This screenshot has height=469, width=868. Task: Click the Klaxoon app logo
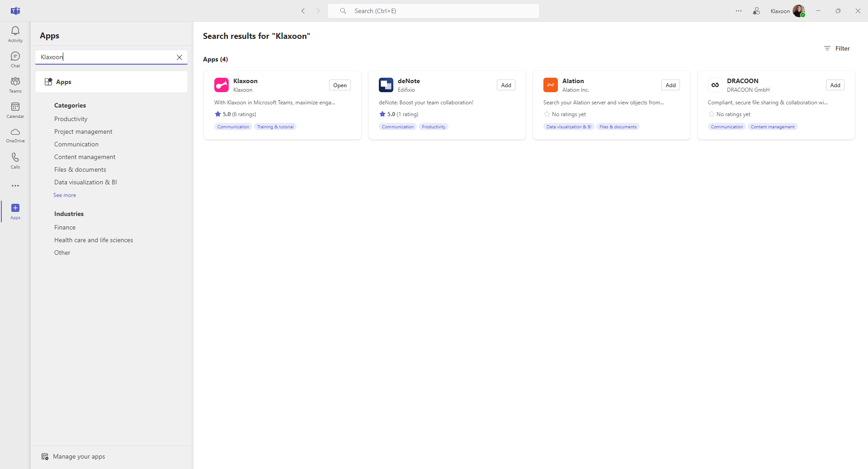[222, 85]
